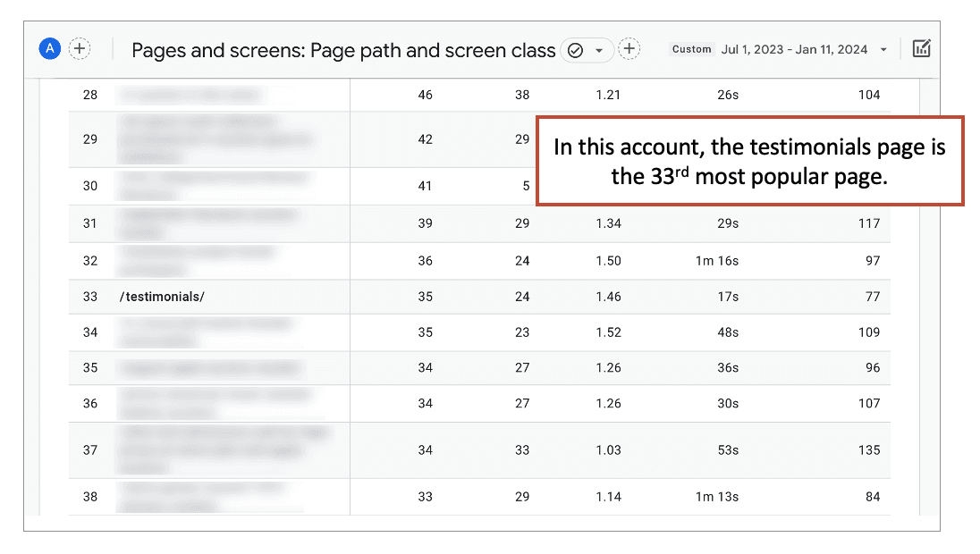Click the red annotation box about testimonials page
980x554 pixels.
[x=748, y=161]
